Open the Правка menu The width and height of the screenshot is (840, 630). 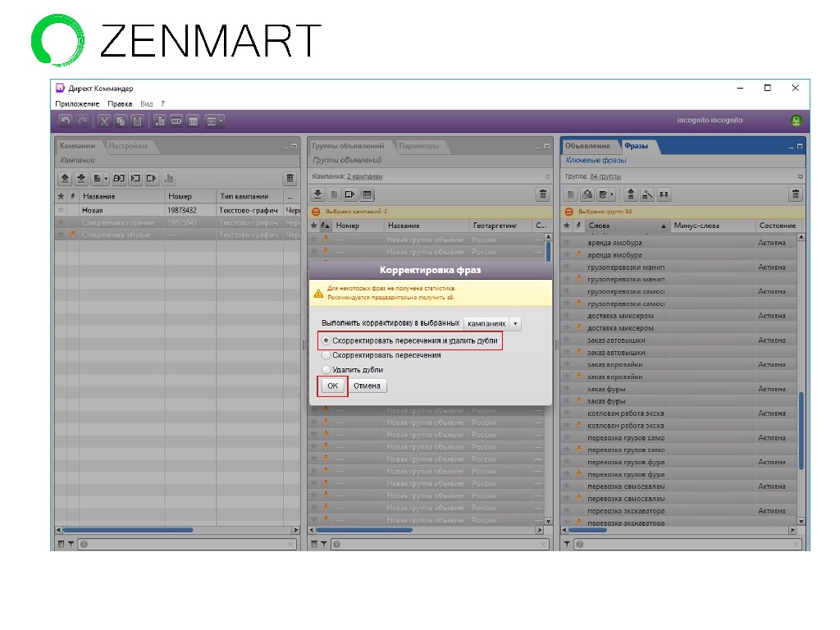[120, 104]
